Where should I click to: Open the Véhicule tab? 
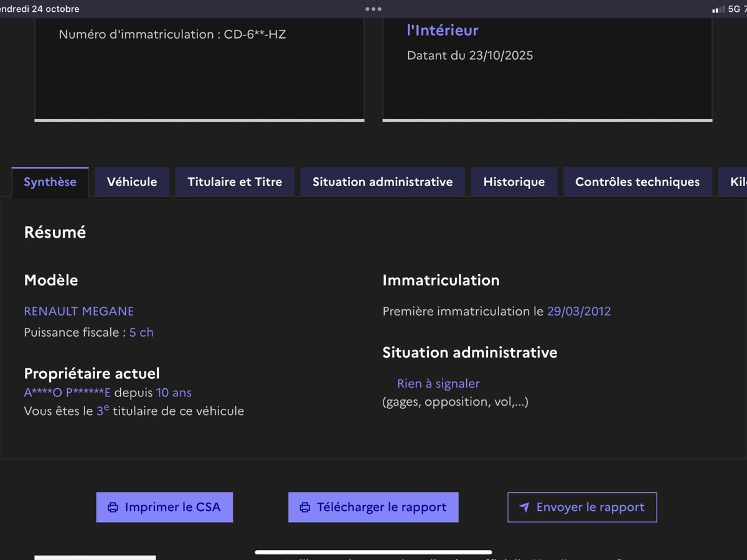132,182
